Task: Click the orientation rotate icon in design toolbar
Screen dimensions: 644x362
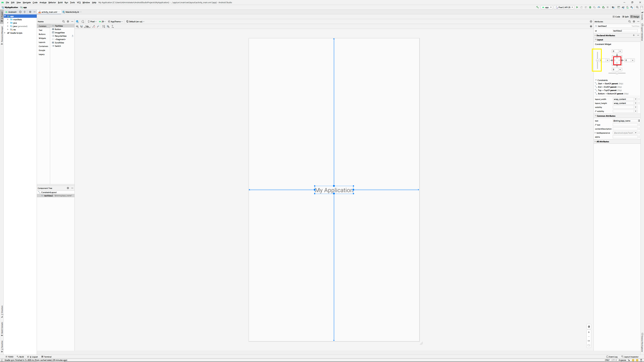Action: tap(83, 21)
